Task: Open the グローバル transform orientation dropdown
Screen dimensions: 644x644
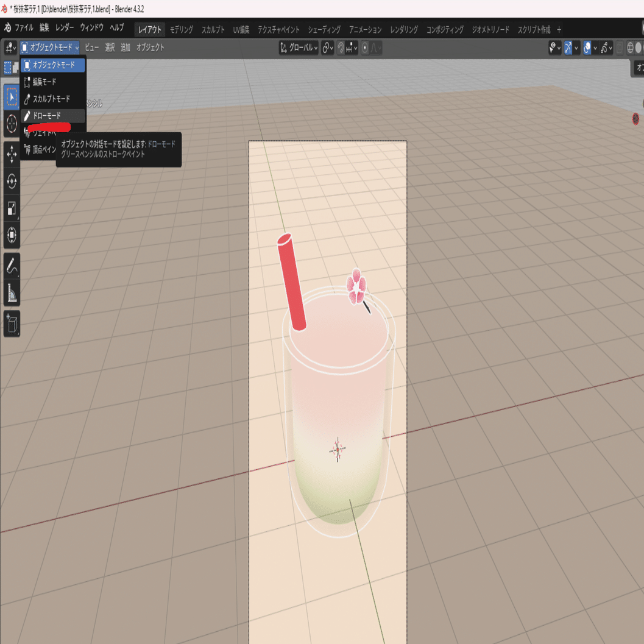Action: [299, 48]
